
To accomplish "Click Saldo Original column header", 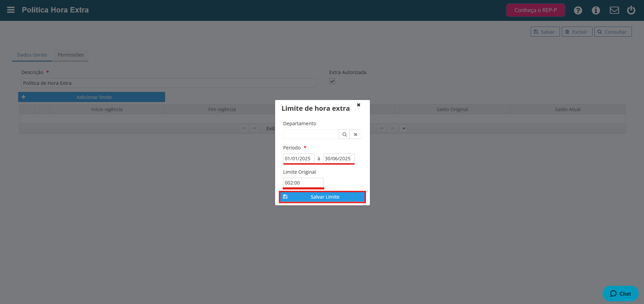I will tap(452, 109).
